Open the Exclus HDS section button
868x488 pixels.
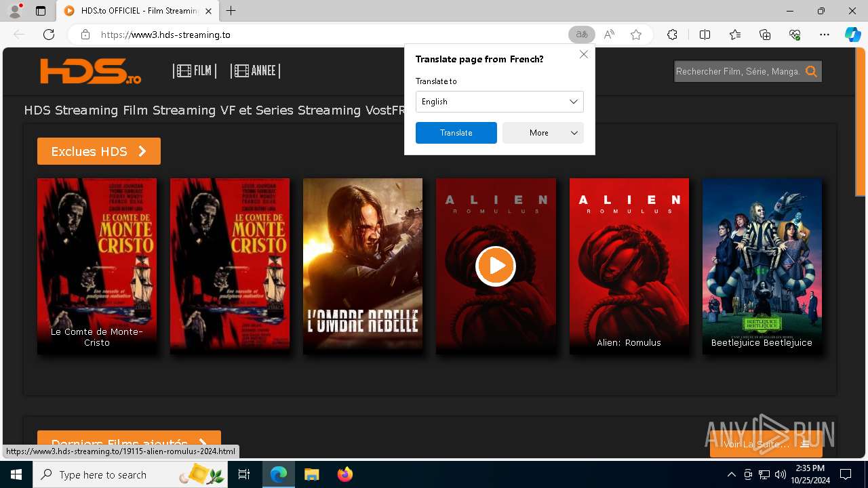click(x=99, y=151)
